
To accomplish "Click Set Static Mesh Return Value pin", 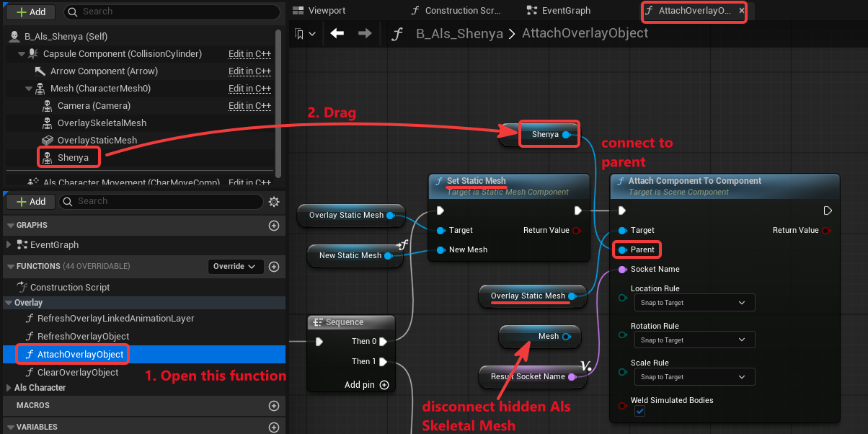I will click(577, 231).
